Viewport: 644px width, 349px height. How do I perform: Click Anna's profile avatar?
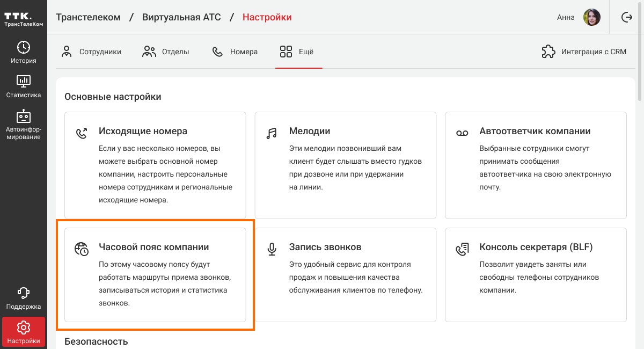(x=592, y=17)
